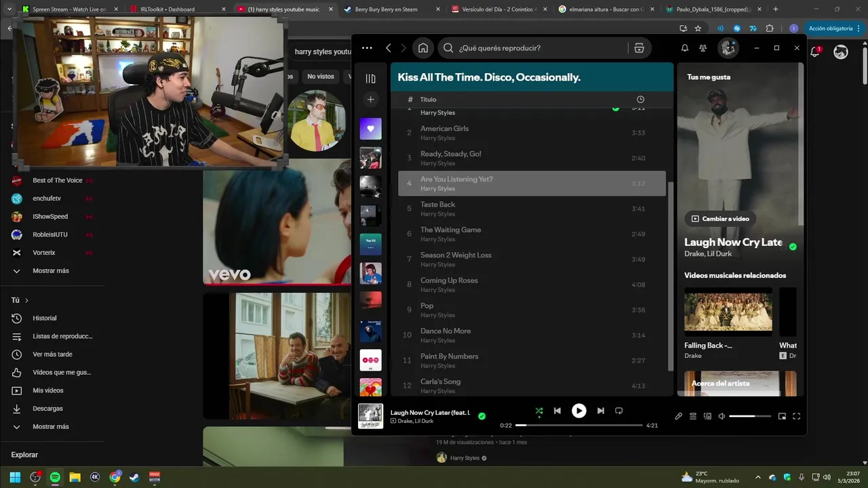The image size is (868, 488).
Task: Open the Spotify profile avatar menu
Action: (x=728, y=48)
